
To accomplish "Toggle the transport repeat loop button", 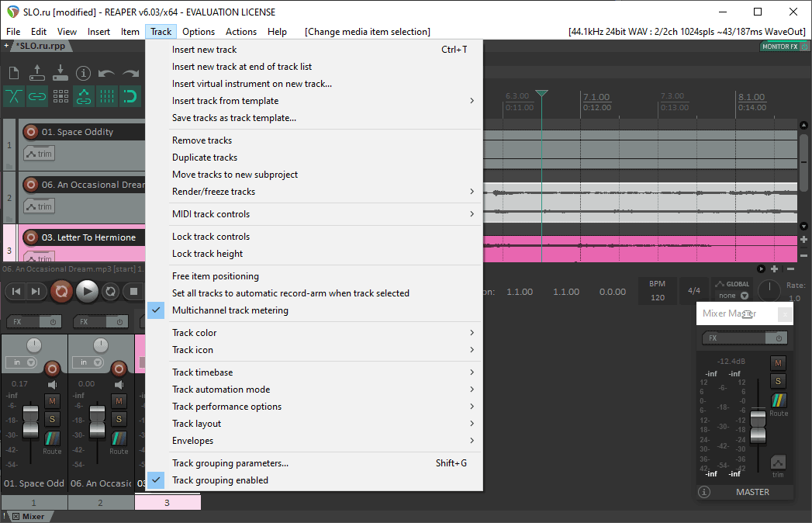I will coord(110,291).
